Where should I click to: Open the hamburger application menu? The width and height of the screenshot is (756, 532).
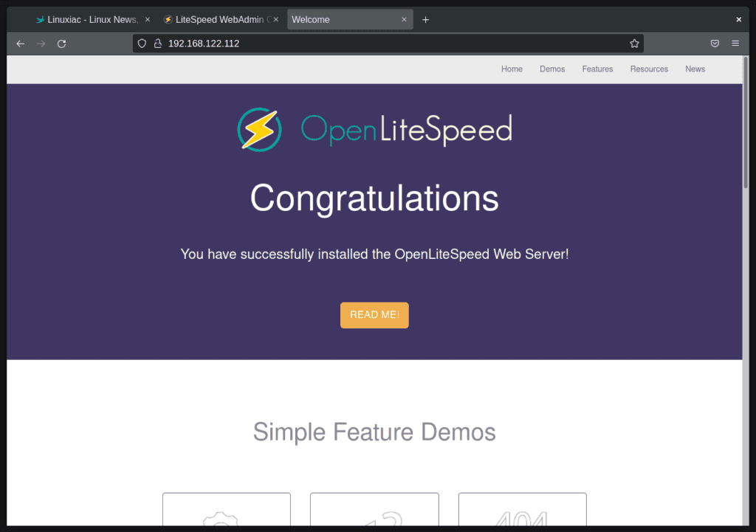(x=735, y=44)
